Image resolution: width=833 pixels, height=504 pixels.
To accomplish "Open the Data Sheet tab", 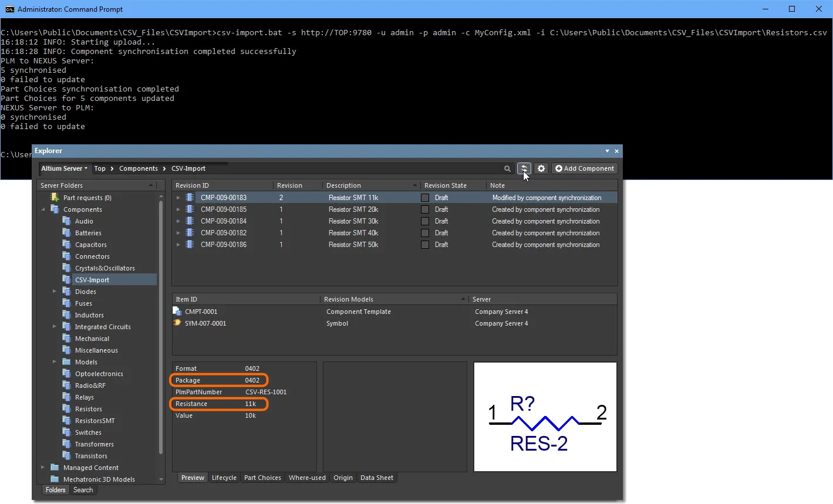I will [x=377, y=478].
